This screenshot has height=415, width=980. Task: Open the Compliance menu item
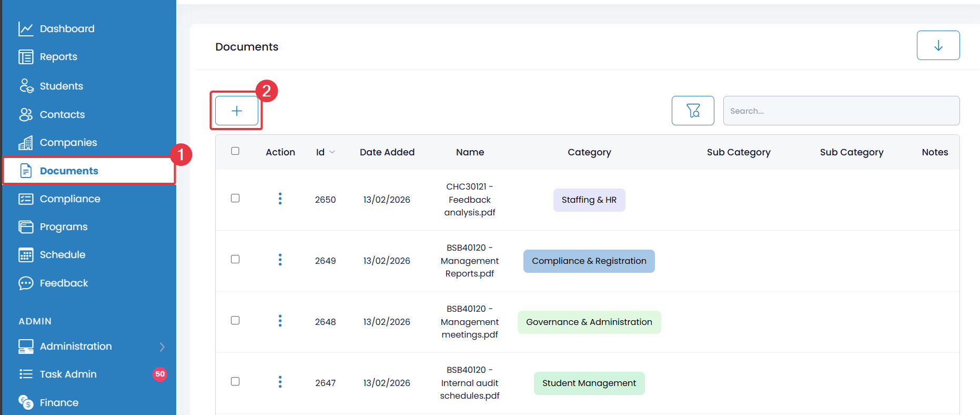69,199
